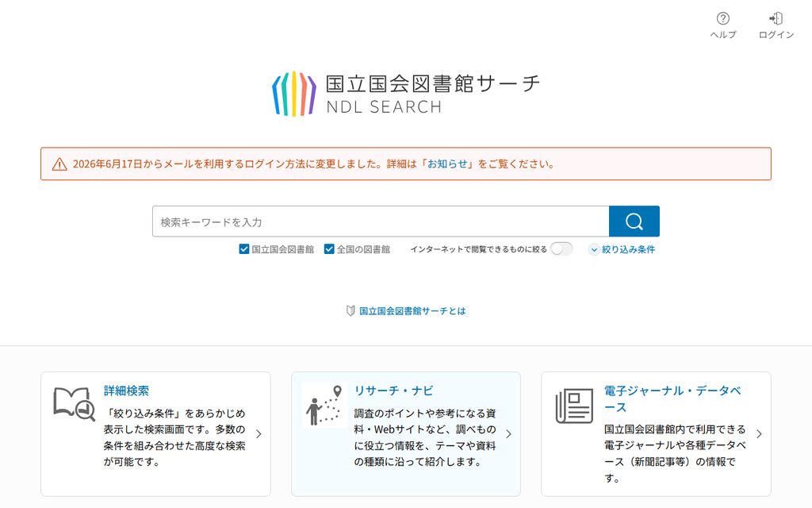Click the person with map pin icon
Viewport: 812px width, 508px height.
click(324, 405)
